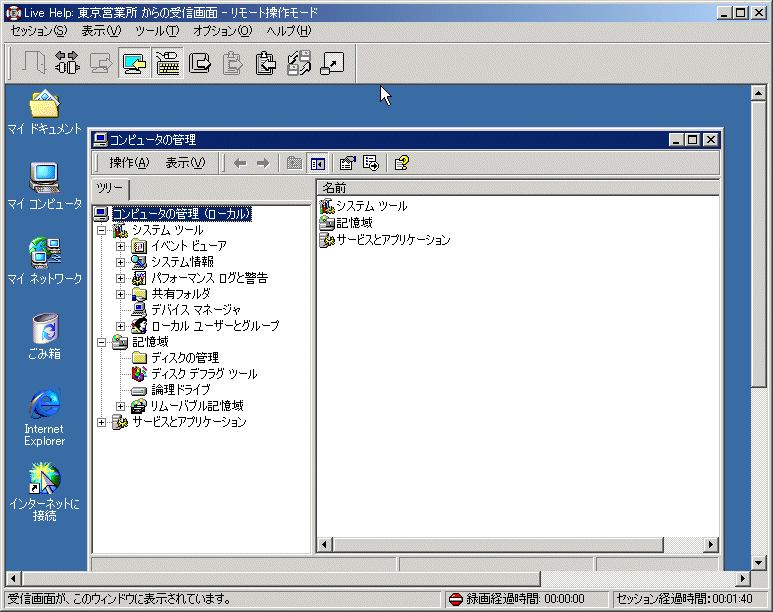
Task: Select 論理ドライブ in the tree
Action: click(x=180, y=390)
